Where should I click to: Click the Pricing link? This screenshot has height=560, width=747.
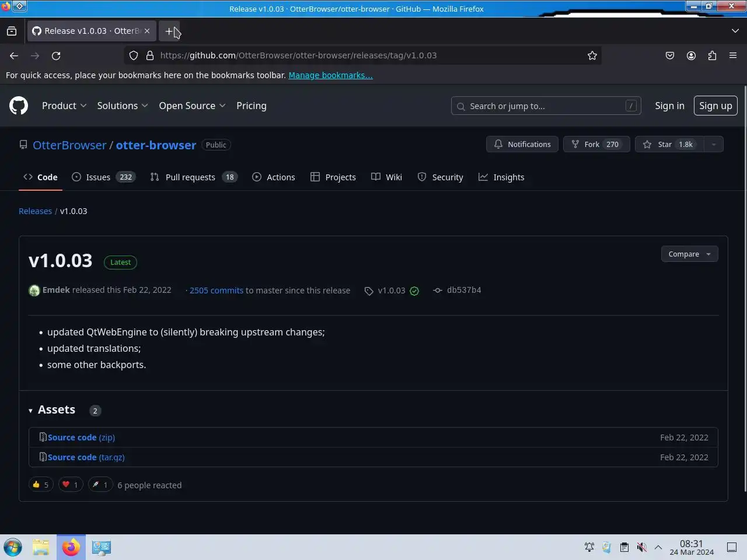point(252,106)
